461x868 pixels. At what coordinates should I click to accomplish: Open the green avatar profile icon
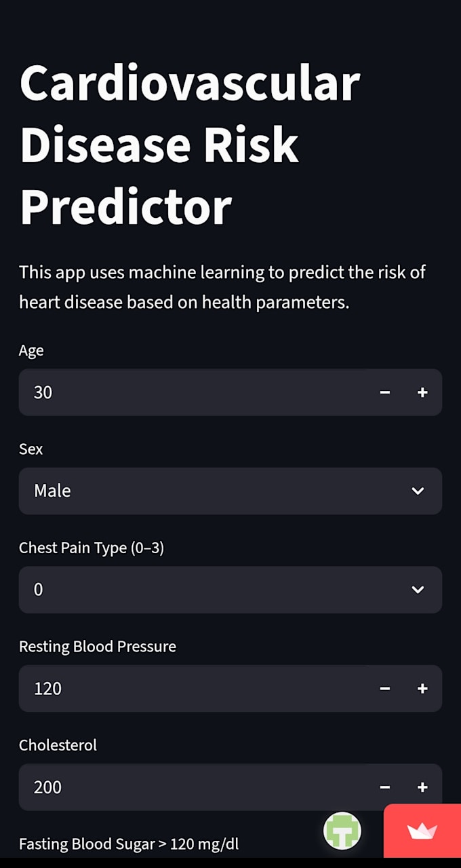pos(342,831)
